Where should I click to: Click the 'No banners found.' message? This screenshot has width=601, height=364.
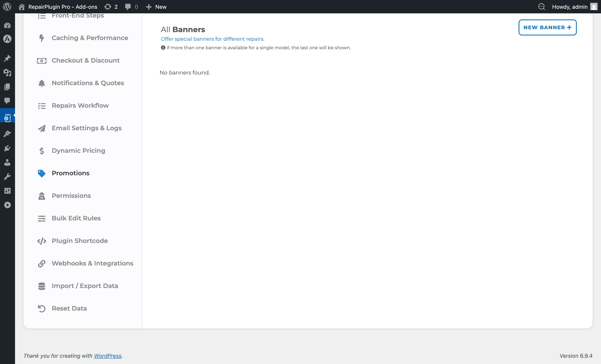click(185, 72)
